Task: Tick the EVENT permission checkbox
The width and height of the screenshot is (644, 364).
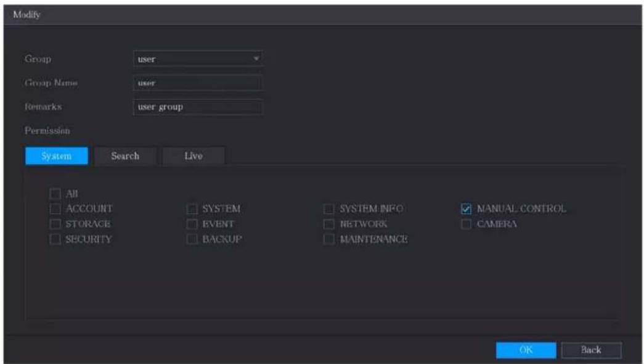Action: coord(192,224)
